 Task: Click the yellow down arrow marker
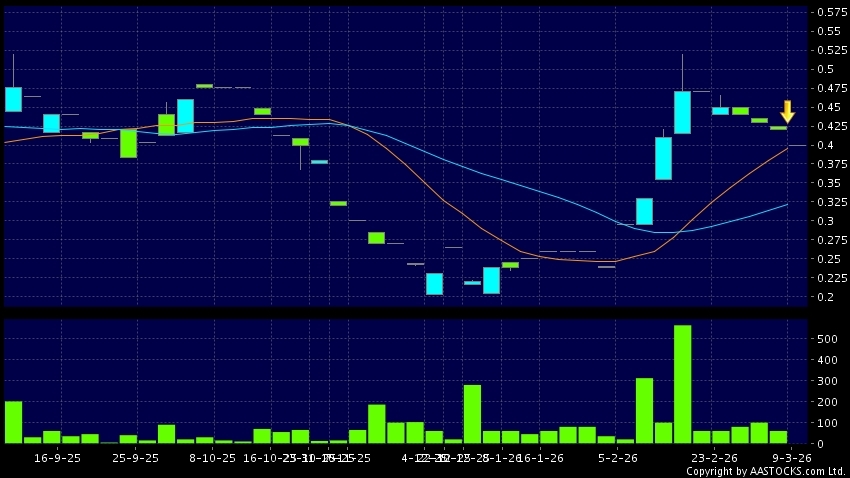pos(787,111)
